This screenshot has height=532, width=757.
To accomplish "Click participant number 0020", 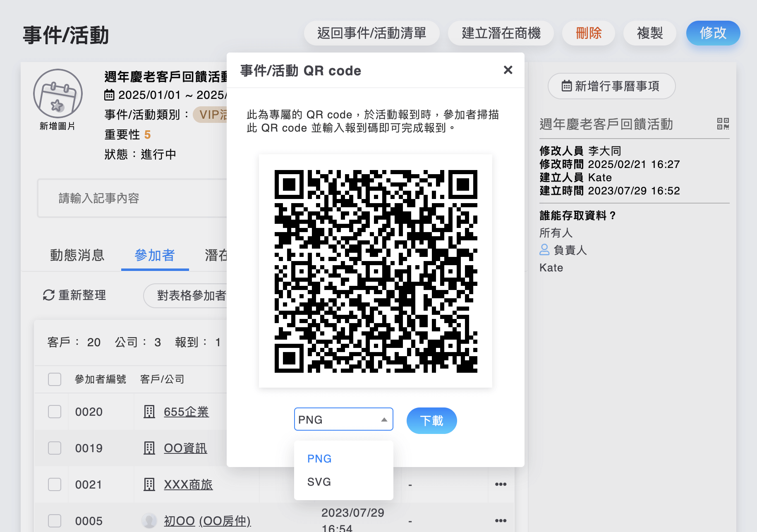I will pos(89,412).
